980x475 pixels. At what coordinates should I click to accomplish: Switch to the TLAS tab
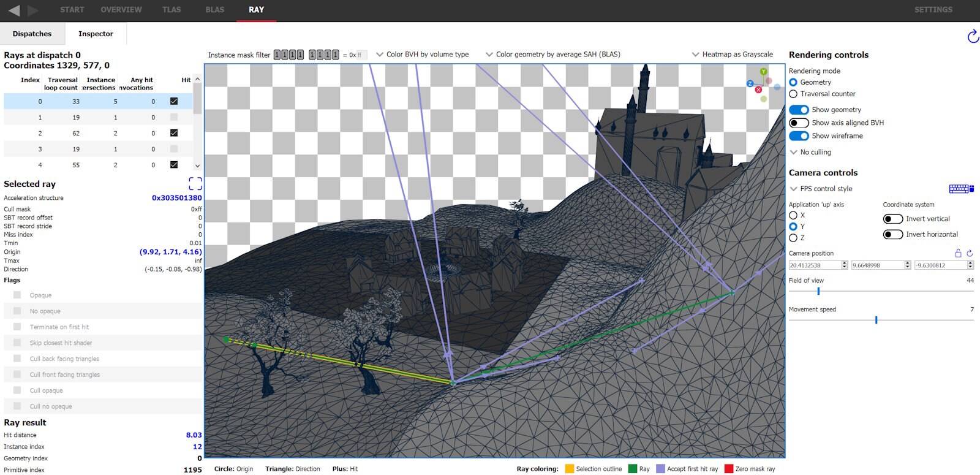pyautogui.click(x=171, y=10)
